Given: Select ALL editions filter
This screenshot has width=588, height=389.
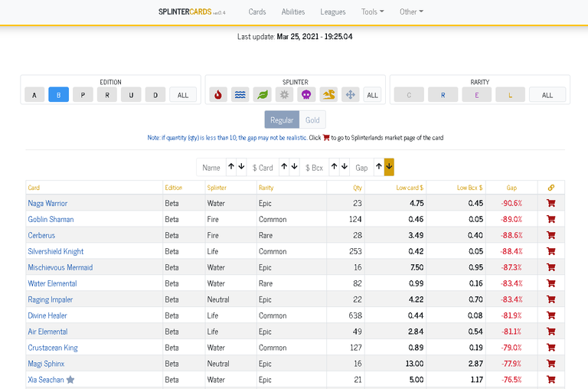Looking at the screenshot, I should 183,95.
